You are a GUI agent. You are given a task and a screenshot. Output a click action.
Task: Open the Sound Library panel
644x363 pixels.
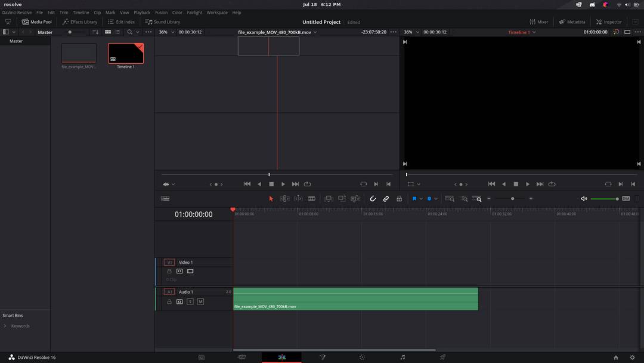point(163,21)
